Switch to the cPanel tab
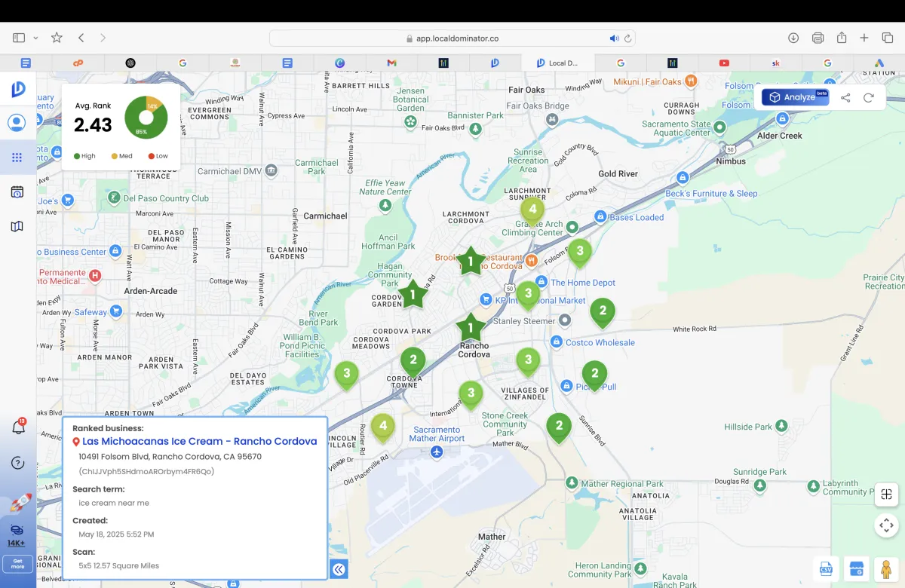This screenshot has height=588, width=905. pyautogui.click(x=78, y=63)
